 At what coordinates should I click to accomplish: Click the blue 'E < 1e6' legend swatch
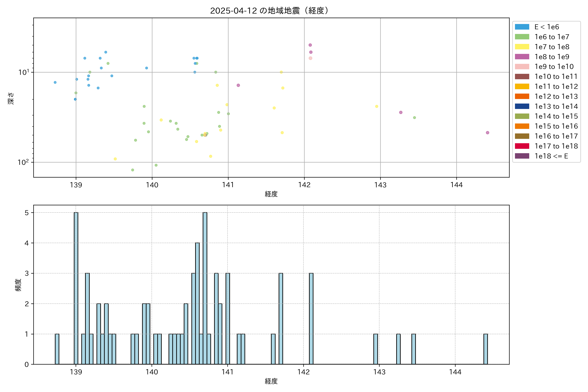522,27
